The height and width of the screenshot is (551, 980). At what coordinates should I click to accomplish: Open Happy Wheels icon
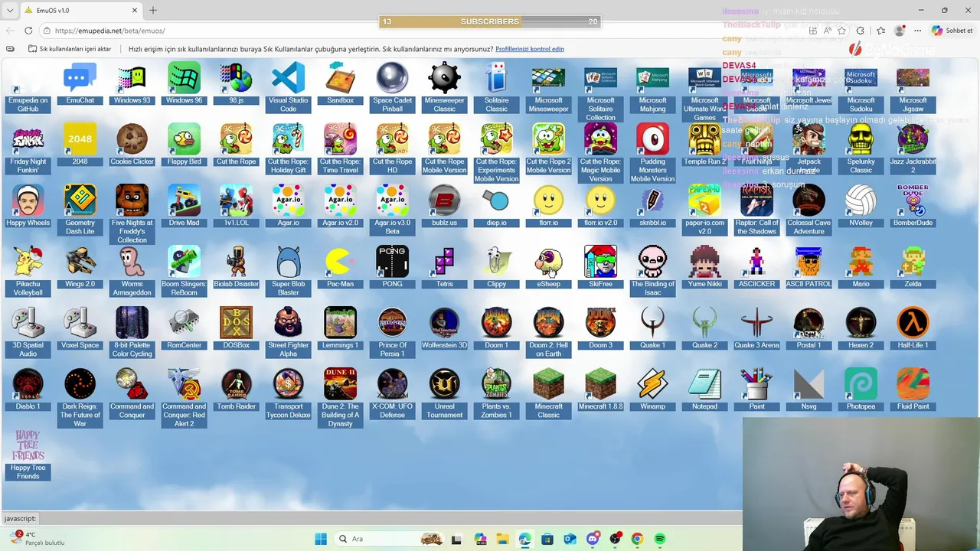point(28,207)
